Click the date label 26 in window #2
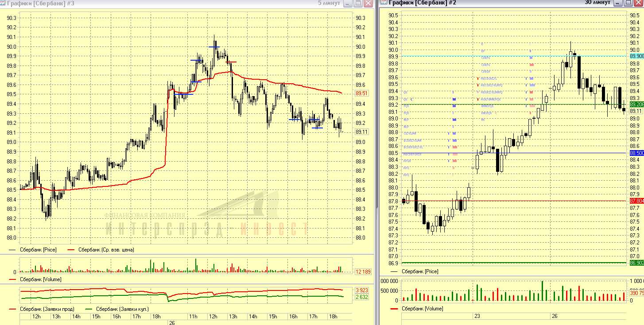 click(554, 316)
